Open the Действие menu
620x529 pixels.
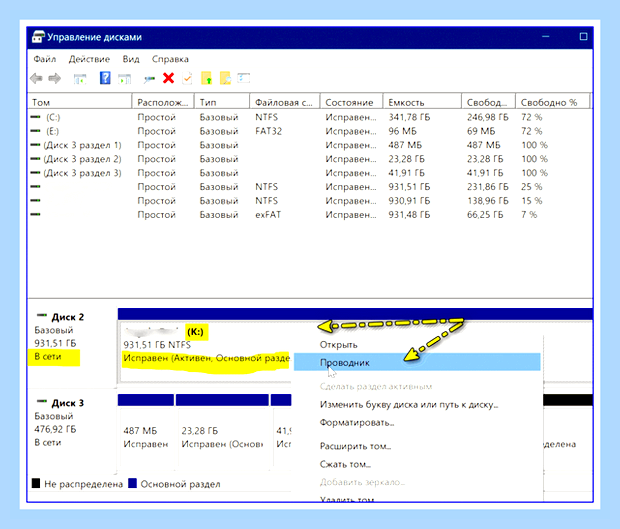coord(89,59)
